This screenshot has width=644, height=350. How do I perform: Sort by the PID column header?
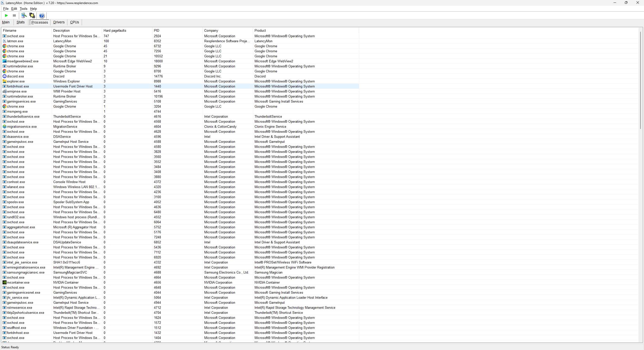tap(177, 30)
